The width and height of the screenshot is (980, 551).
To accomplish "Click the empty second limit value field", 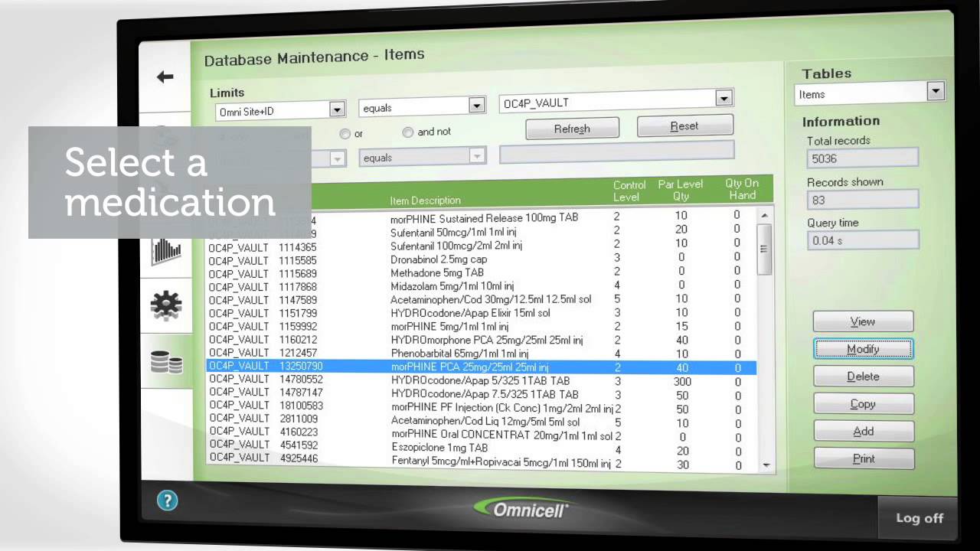I will [616, 152].
